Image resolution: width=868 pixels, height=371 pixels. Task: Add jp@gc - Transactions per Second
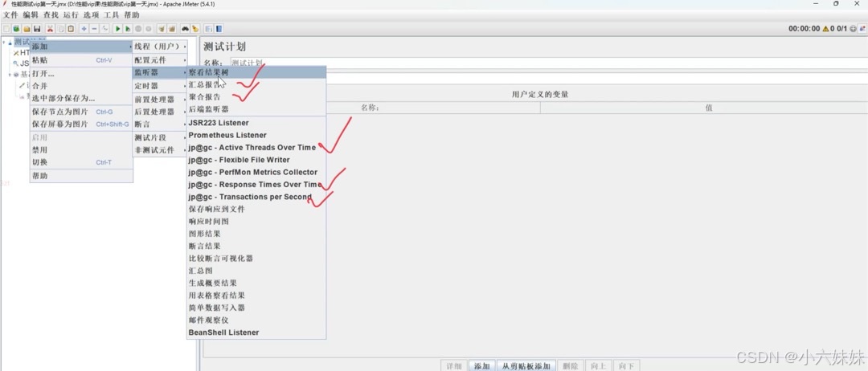click(256, 197)
